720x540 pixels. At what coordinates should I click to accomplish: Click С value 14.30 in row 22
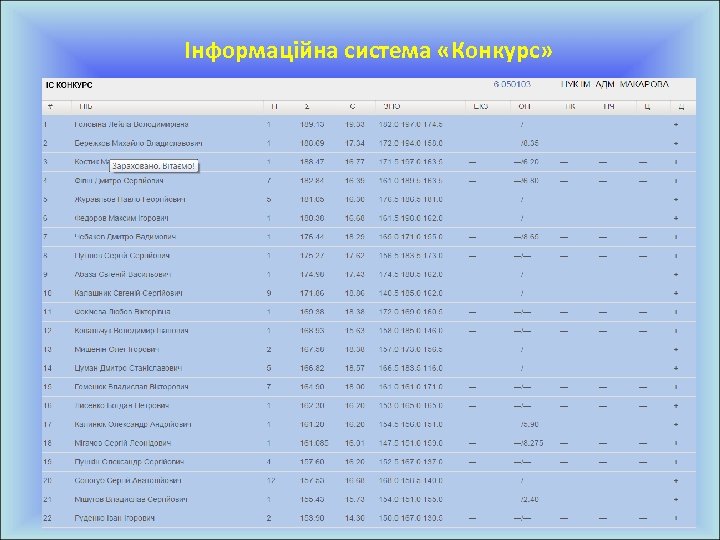[354, 518]
